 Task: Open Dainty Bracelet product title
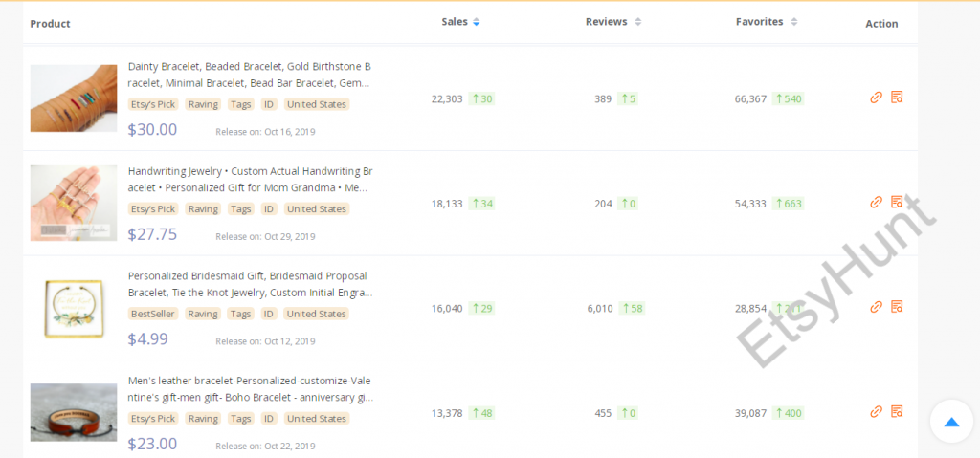pos(249,75)
